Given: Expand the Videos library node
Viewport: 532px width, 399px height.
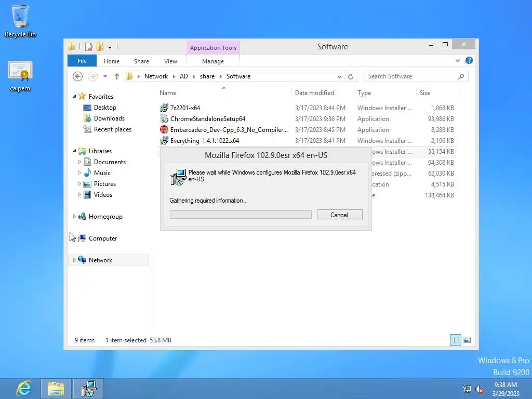Looking at the screenshot, I should tap(79, 194).
